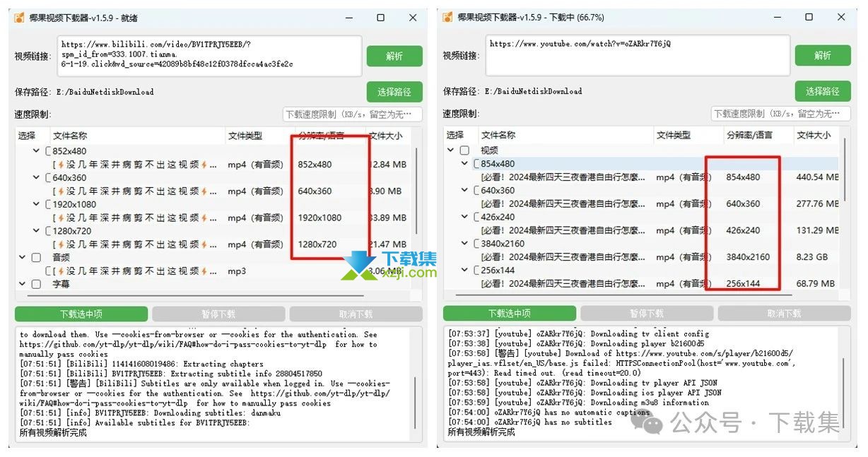Click 暂停下载 in the Bilibili window
Image resolution: width=868 pixels, height=457 pixels.
[x=218, y=314]
